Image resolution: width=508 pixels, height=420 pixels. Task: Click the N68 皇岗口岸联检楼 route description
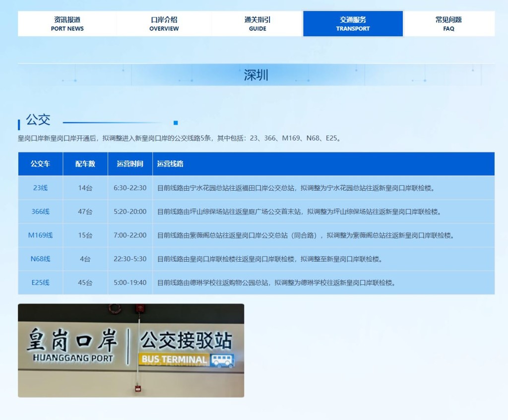point(270,259)
